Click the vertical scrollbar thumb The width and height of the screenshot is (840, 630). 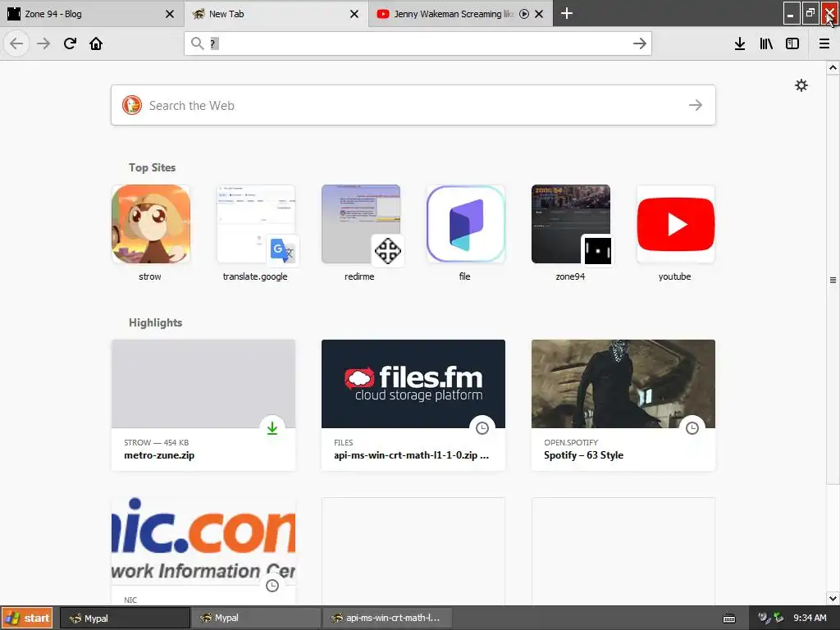tap(833, 281)
